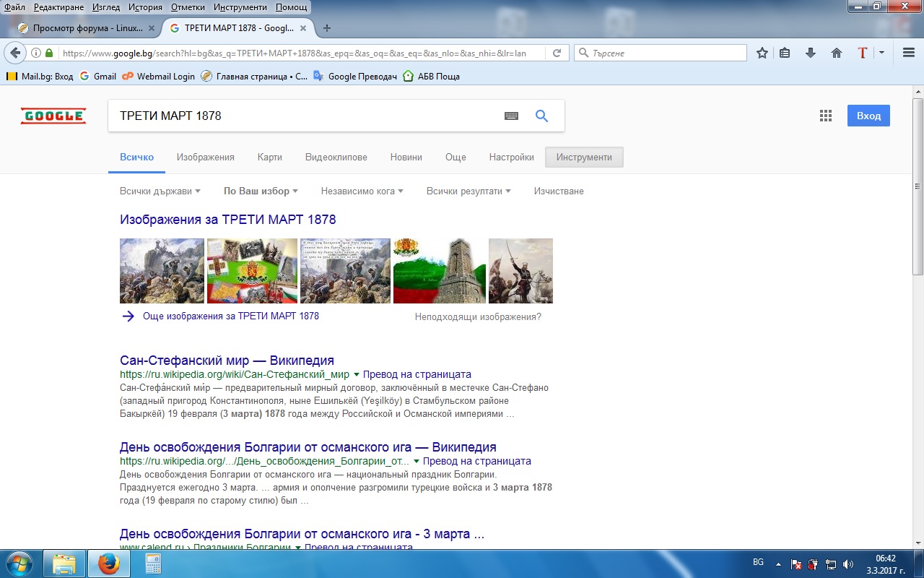Click the red T add-on icon
This screenshot has width=924, height=578.
pyautogui.click(x=862, y=53)
